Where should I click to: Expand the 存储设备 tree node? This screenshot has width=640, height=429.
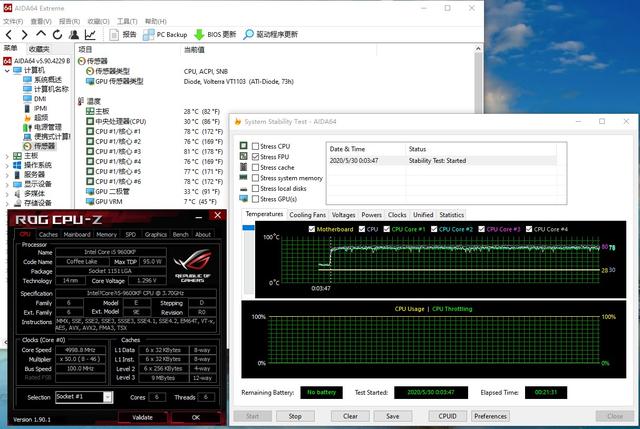[7, 203]
